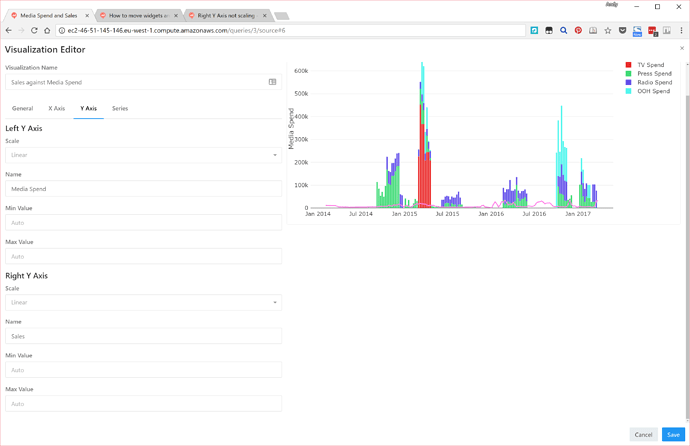Open the Series tab
This screenshot has width=690, height=446.
point(120,108)
